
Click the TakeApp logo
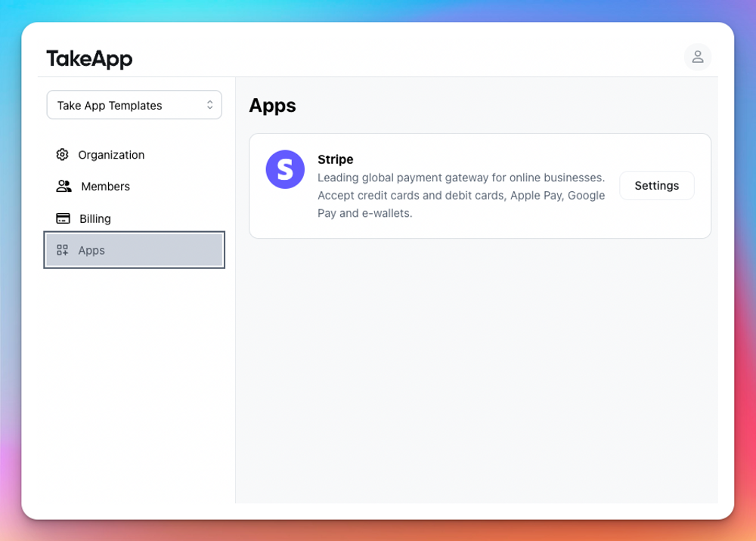[90, 59]
